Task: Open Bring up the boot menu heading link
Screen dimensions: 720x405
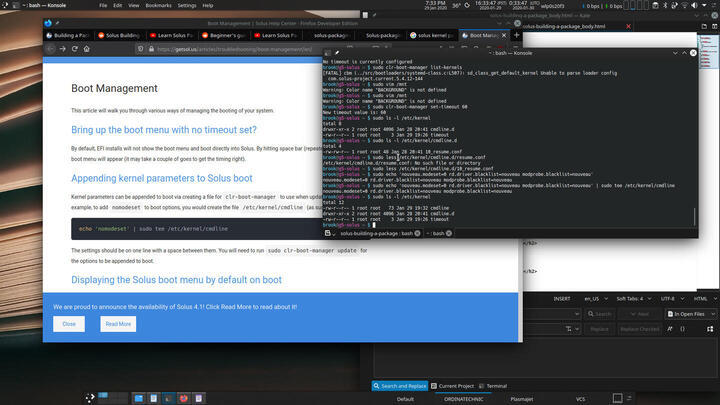Action: point(164,130)
